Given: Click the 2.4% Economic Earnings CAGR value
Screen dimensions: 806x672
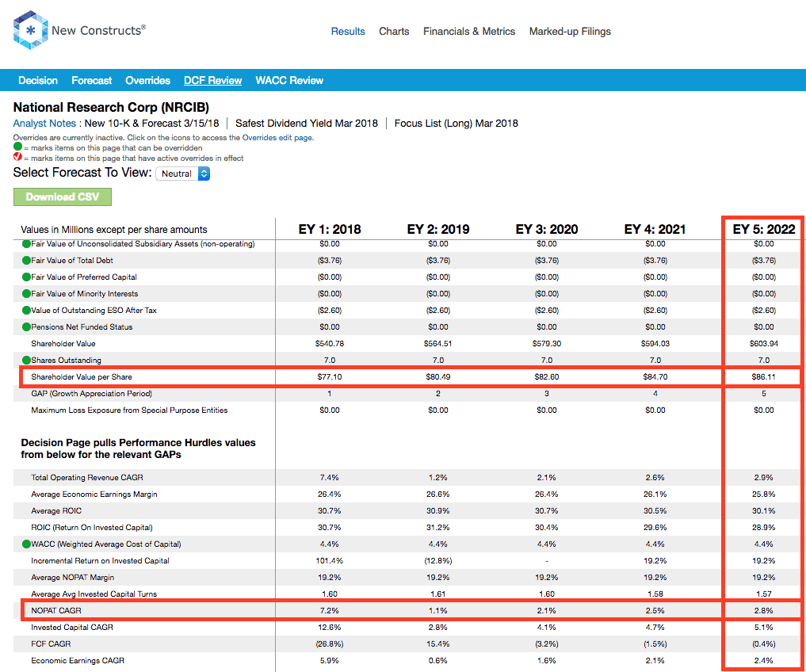Looking at the screenshot, I should click(764, 661).
